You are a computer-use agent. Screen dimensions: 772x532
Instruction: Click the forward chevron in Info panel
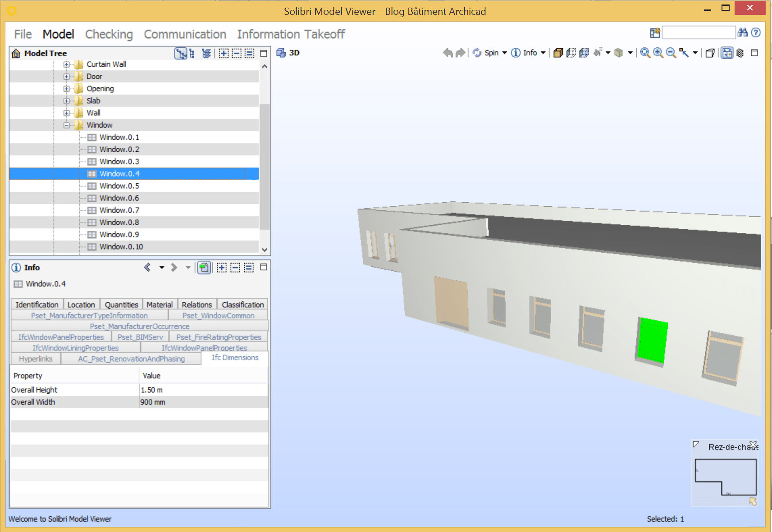click(174, 268)
